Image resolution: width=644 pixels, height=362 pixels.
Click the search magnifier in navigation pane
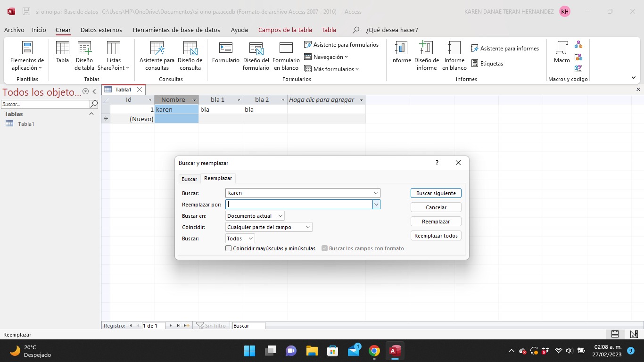click(x=94, y=104)
